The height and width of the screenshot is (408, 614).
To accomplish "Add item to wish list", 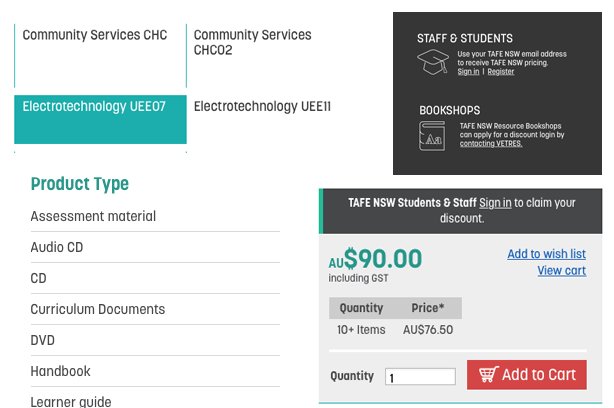I will click(x=547, y=254).
